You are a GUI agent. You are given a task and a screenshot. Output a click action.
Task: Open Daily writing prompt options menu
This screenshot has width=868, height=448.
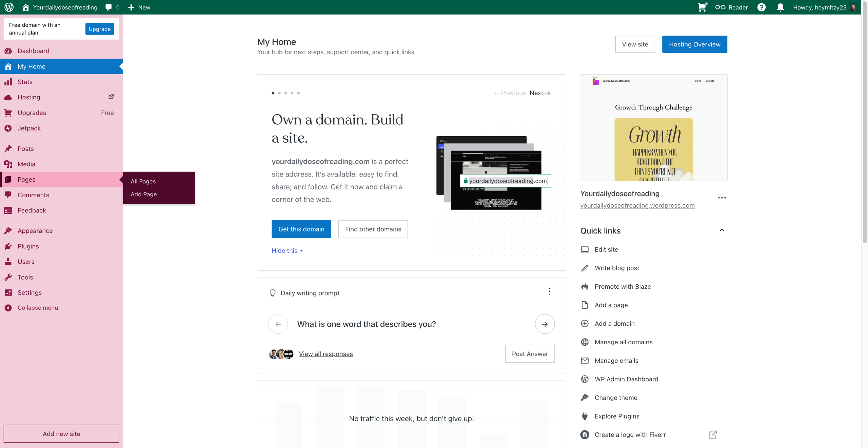[x=549, y=291]
